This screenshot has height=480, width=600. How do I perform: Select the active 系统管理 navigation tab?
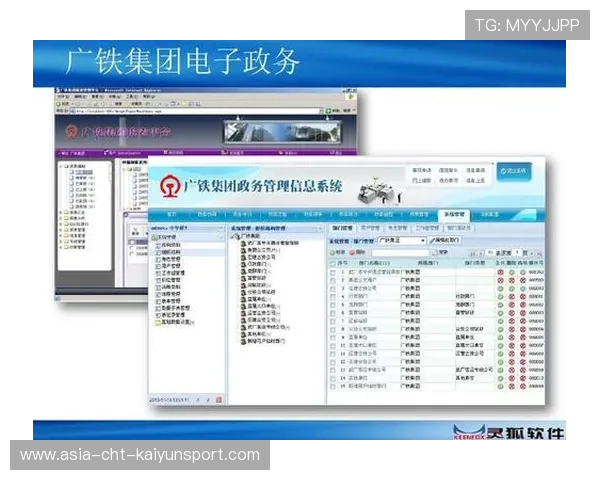pyautogui.click(x=454, y=214)
